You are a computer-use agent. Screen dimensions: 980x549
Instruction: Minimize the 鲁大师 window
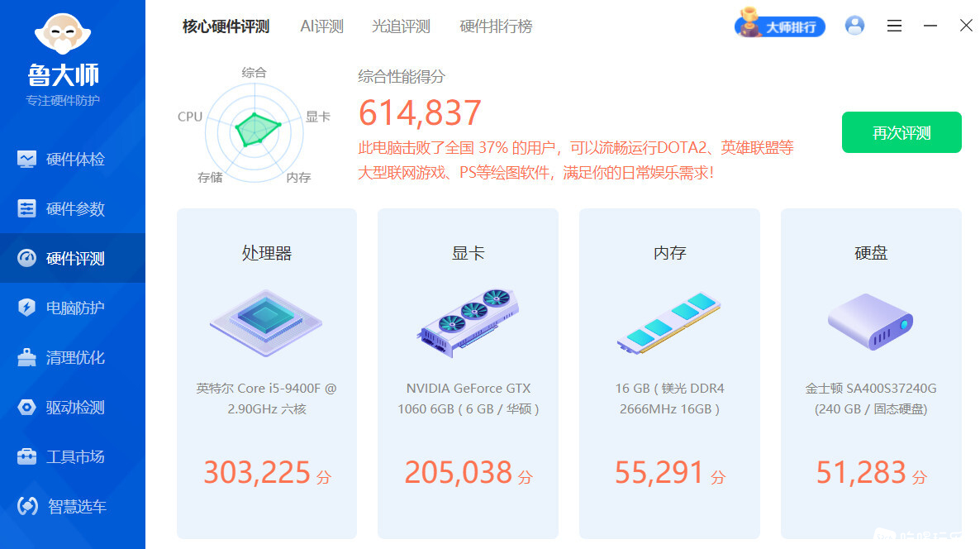click(930, 26)
